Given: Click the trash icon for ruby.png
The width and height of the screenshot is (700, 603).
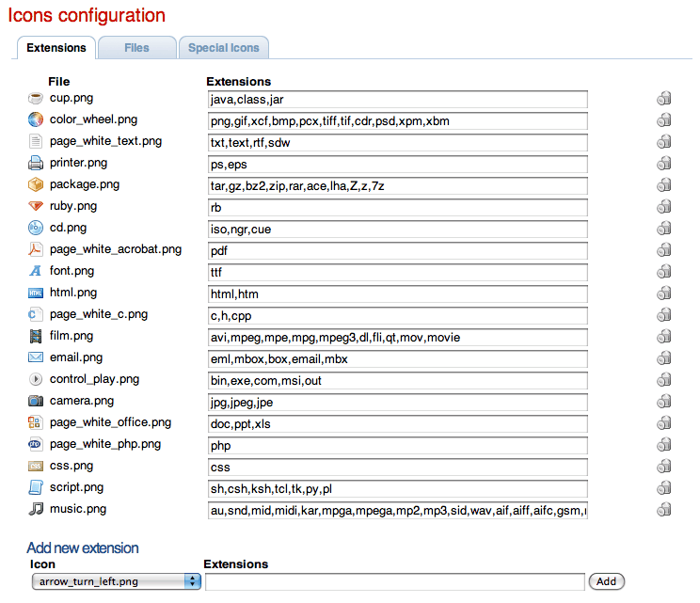Looking at the screenshot, I should (x=663, y=207).
